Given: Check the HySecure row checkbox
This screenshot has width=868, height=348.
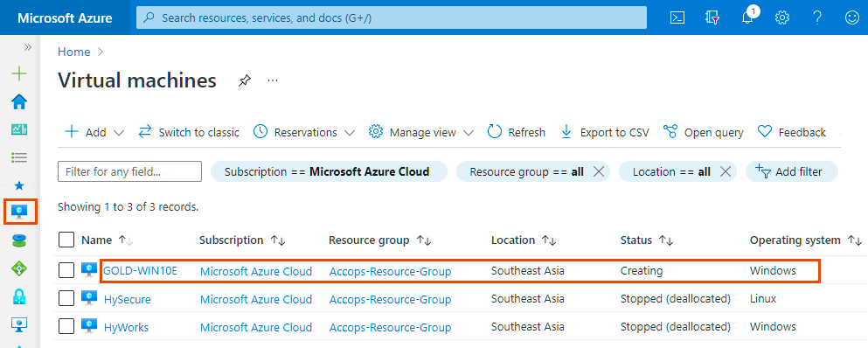Looking at the screenshot, I should tap(66, 299).
